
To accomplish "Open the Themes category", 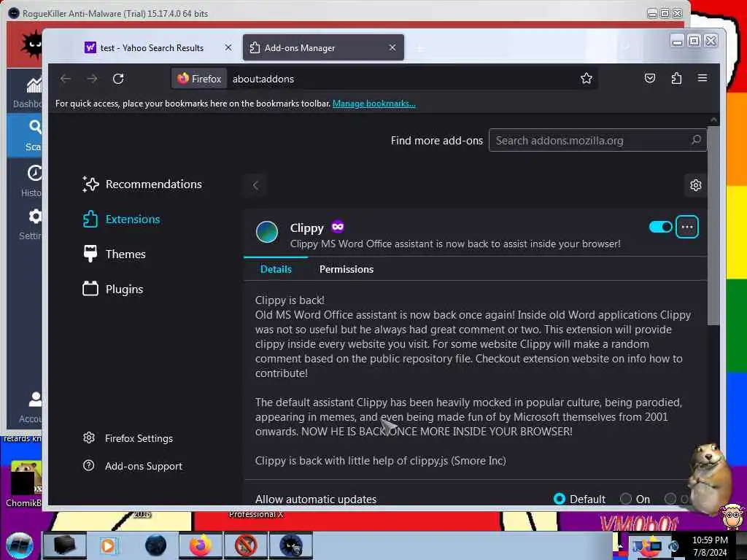I will pos(114,254).
